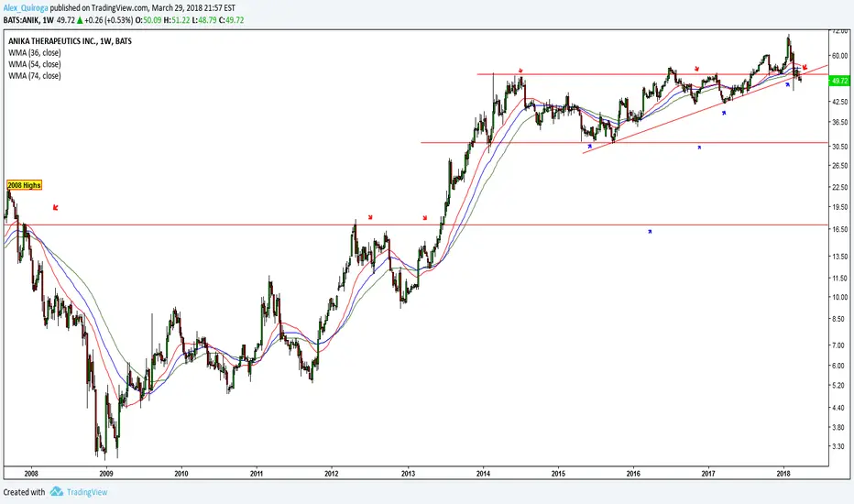Click the 19.50 price axis label
Image resolution: width=854 pixels, height=504 pixels.
coord(840,207)
